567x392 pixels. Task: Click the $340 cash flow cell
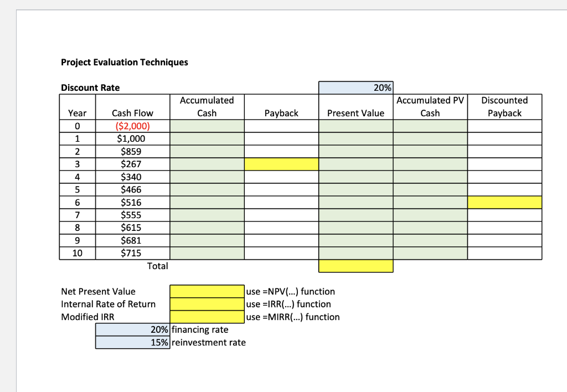133,177
